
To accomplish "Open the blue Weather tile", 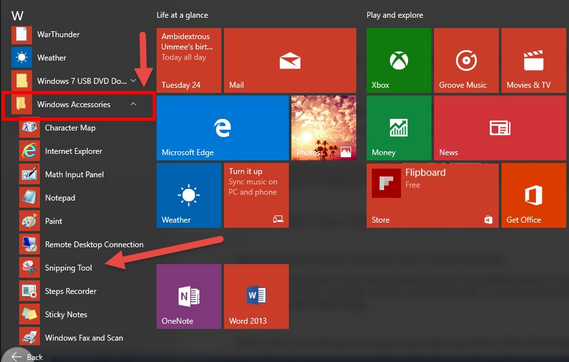I will point(189,196).
